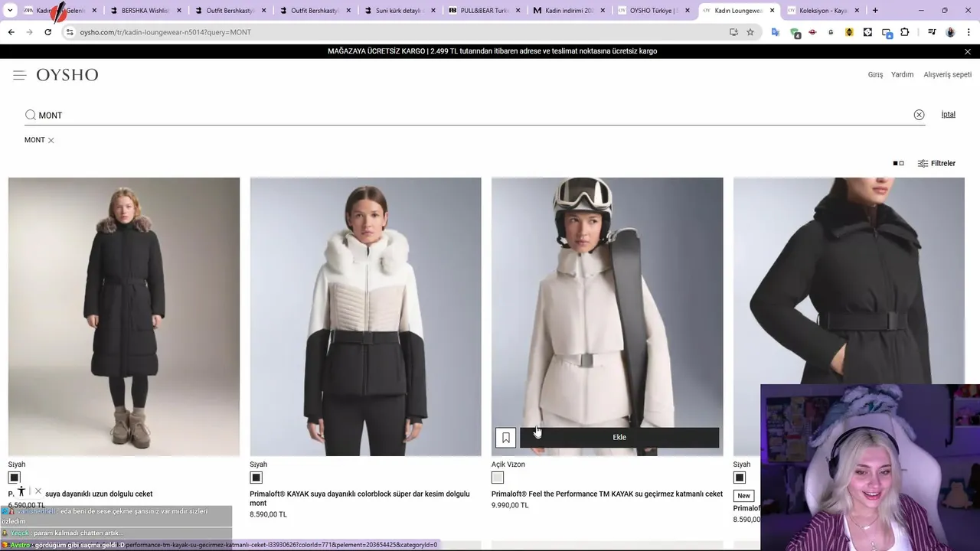Screen dimensions: 980x551
Task: Click the site information icon in address bar
Action: pos(70,32)
